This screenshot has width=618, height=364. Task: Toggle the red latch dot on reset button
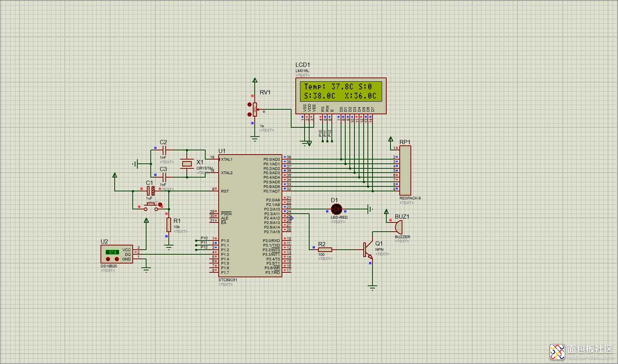[x=160, y=205]
